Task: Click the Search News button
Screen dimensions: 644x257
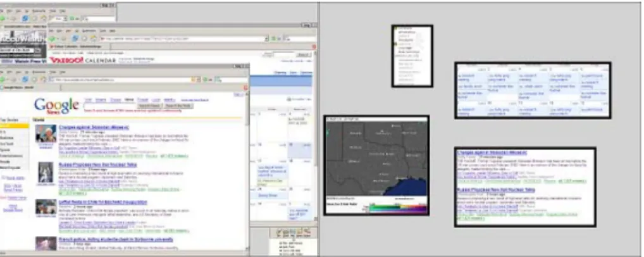Action: point(151,106)
